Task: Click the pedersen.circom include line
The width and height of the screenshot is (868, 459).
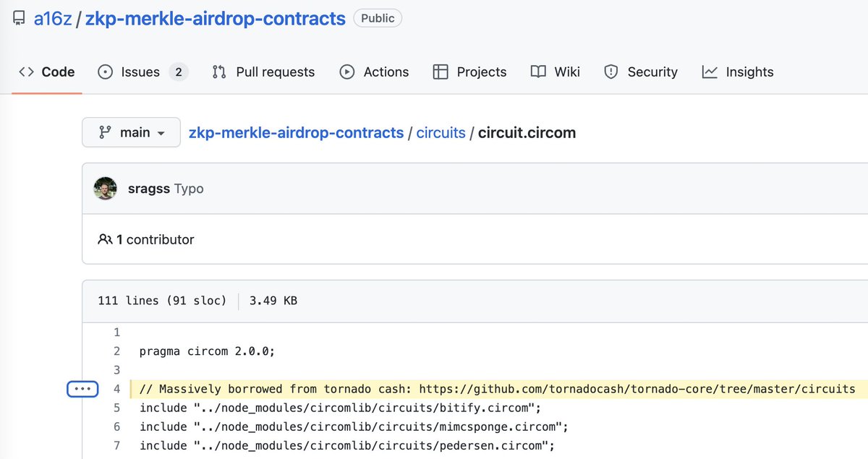Action: click(347, 445)
